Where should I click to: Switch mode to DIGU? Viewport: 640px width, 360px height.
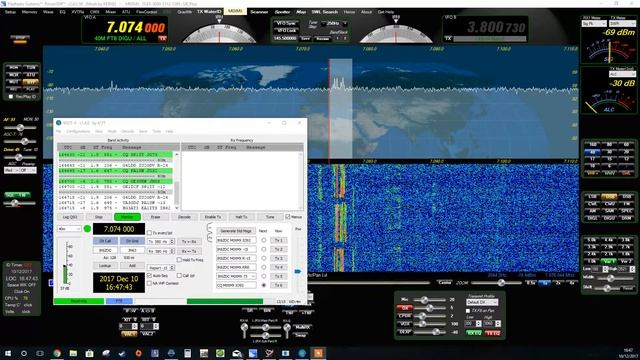(609, 218)
